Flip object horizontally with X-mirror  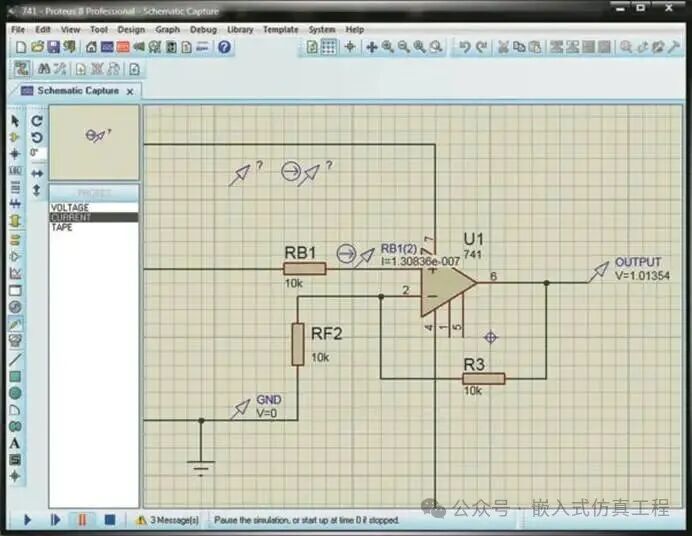tap(37, 173)
